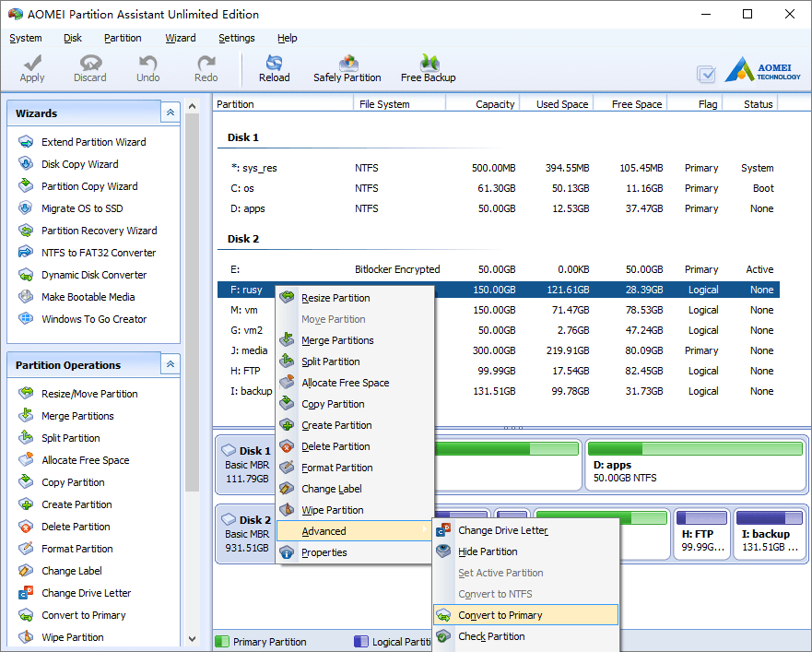This screenshot has width=812, height=652.
Task: Toggle the checkbox icon beside AOMEI logo
Action: coord(706,75)
